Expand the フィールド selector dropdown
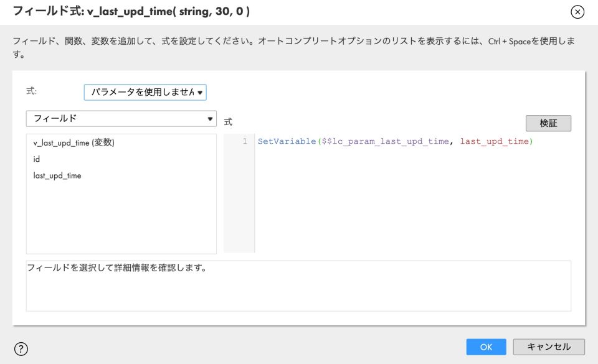 120,118
